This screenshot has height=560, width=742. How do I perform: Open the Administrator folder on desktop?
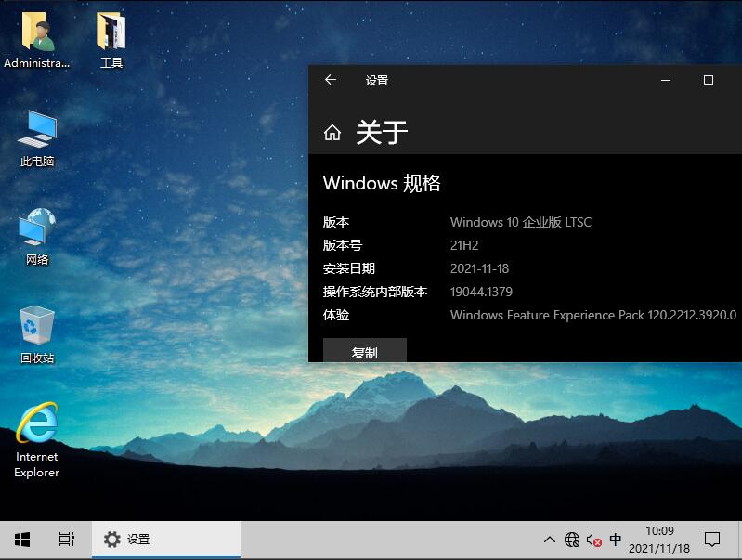pyautogui.click(x=37, y=33)
